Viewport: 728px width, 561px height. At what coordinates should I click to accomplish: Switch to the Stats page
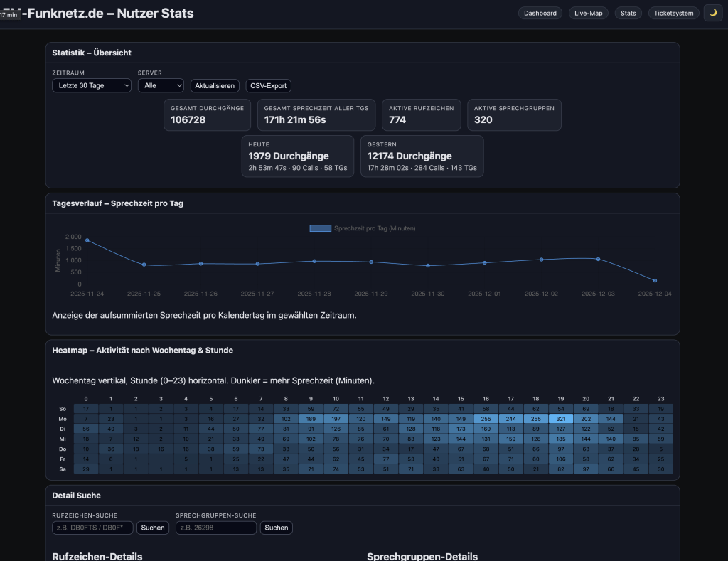coord(628,13)
